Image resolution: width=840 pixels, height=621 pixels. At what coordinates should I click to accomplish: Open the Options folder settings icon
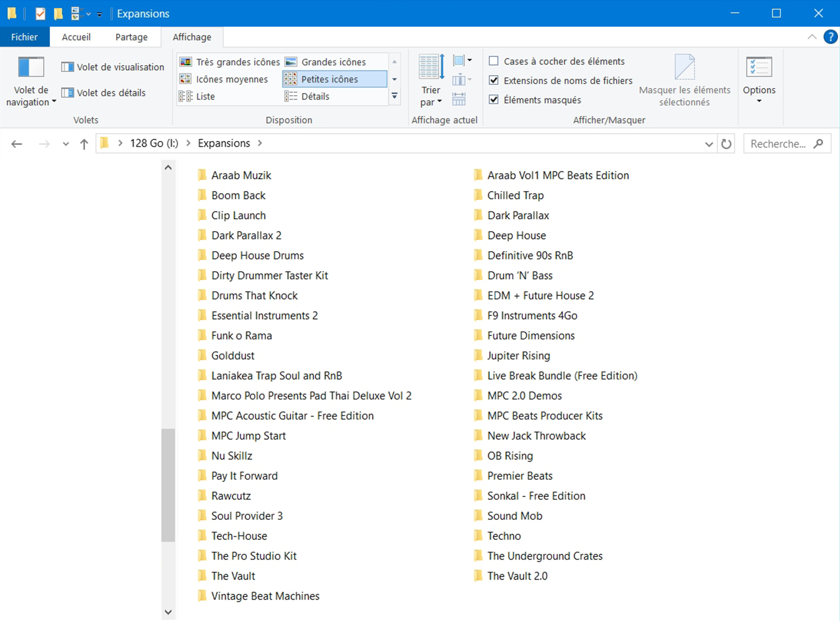coord(759,68)
